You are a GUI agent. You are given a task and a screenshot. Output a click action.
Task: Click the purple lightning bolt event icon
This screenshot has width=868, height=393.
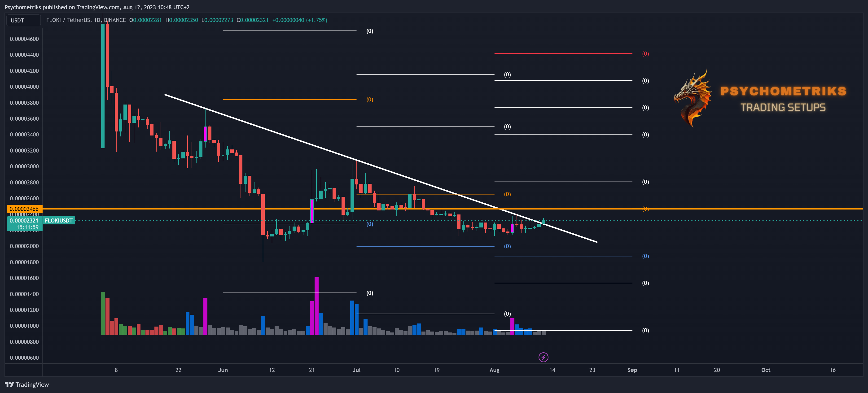click(543, 357)
